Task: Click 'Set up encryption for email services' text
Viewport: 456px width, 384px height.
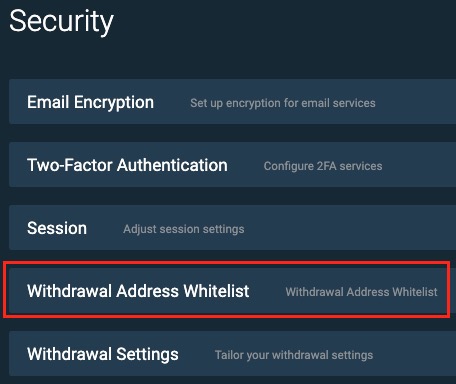Action: click(283, 103)
